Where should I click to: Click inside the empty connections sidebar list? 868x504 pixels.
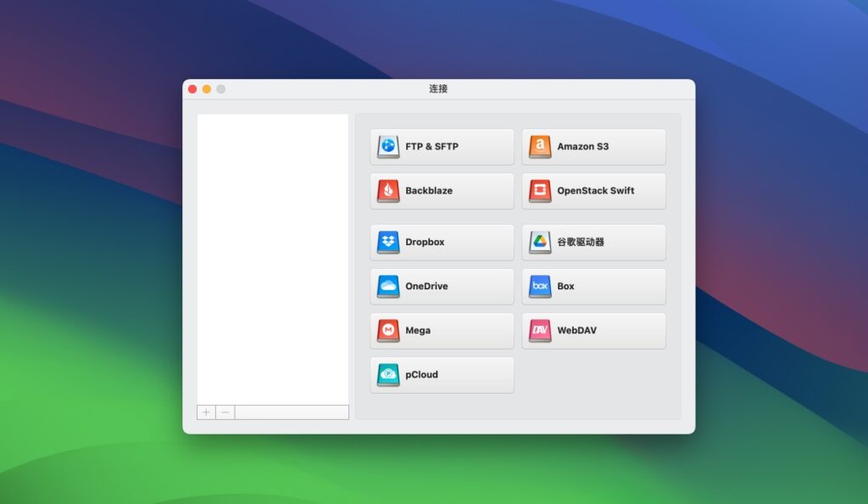pos(273,255)
